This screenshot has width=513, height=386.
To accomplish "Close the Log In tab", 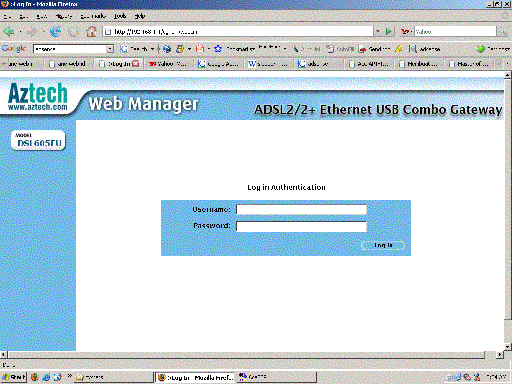I will coord(136,64).
